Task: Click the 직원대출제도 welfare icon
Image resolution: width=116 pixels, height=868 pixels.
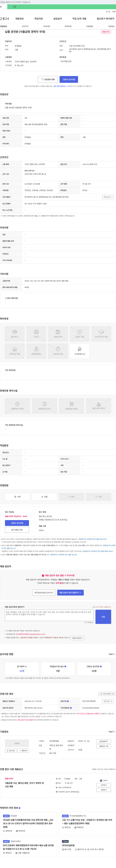Action: coord(36,351)
